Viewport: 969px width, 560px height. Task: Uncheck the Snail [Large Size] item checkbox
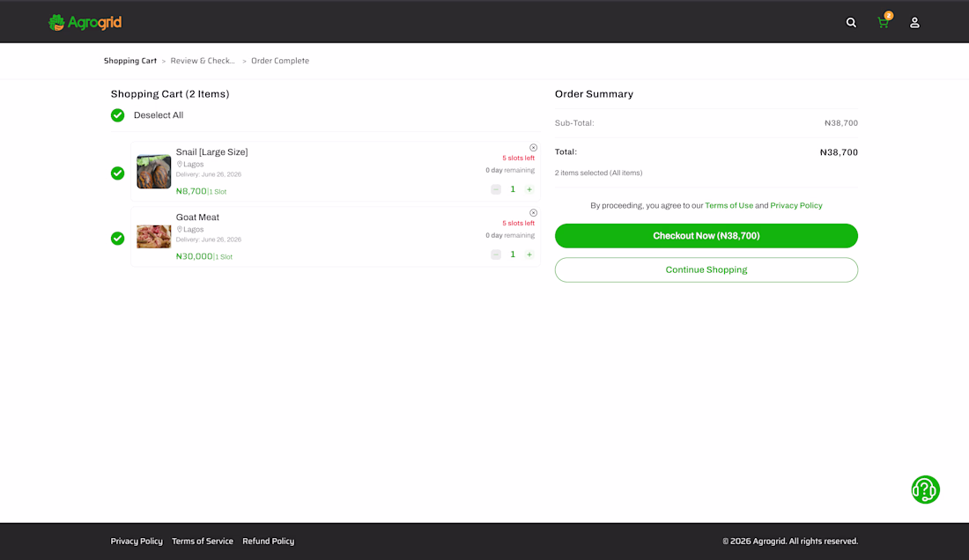(117, 173)
